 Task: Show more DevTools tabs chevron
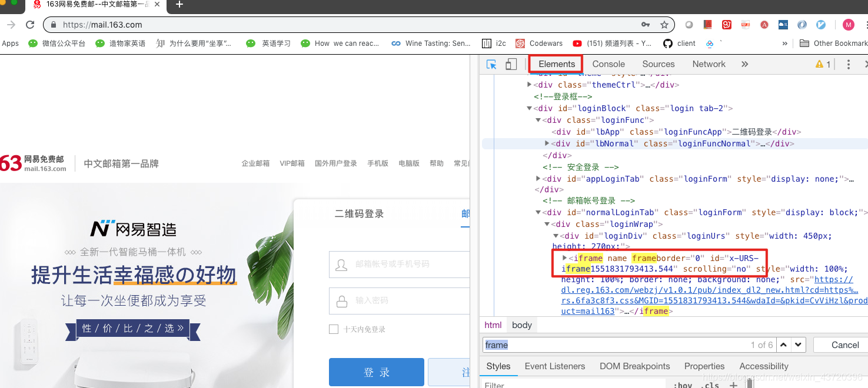[744, 64]
